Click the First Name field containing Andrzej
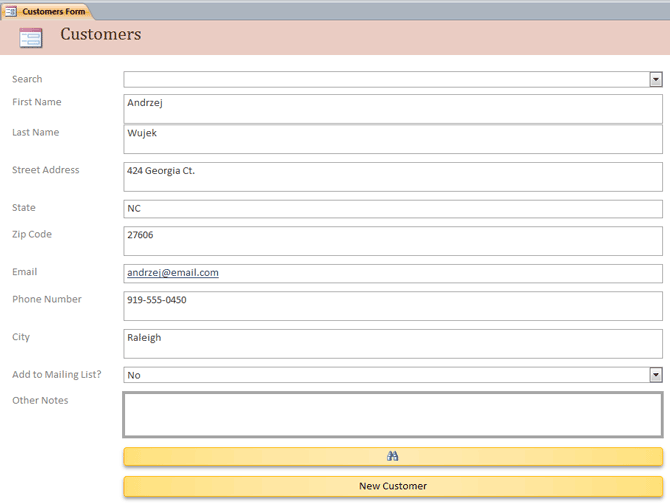 pyautogui.click(x=393, y=109)
